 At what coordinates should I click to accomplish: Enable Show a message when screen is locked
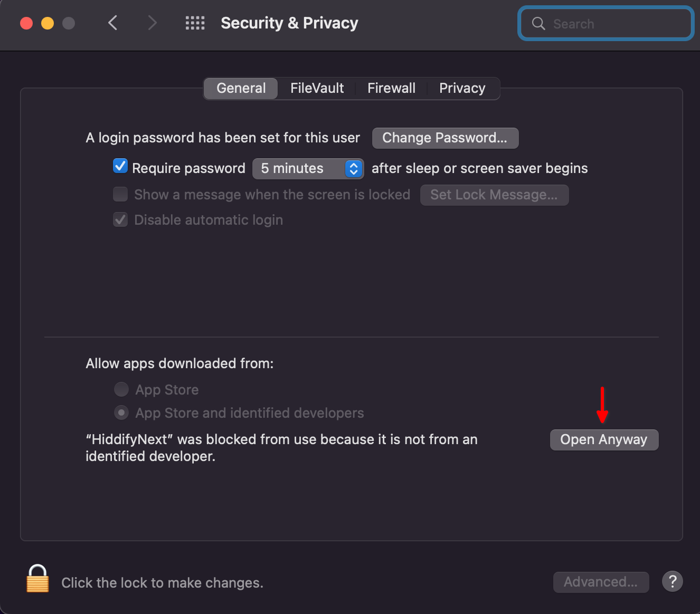pos(120,194)
